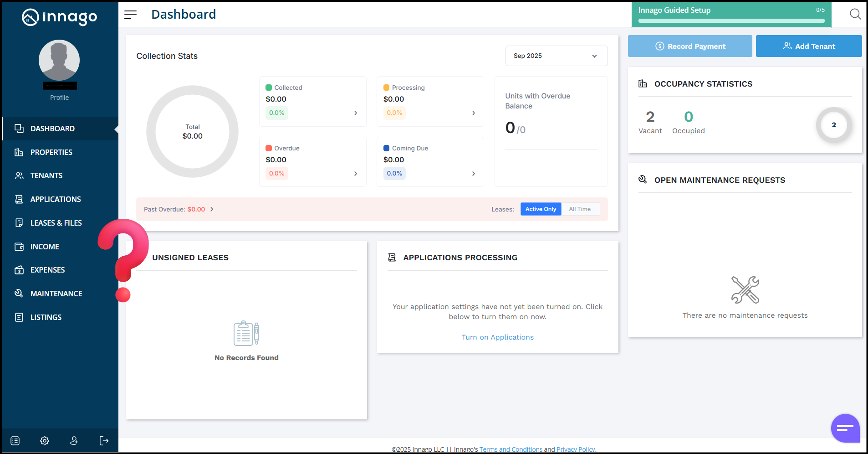Open settings gear icon in sidebar footer
Screen dimensions: 868x454
[x=45, y=440]
